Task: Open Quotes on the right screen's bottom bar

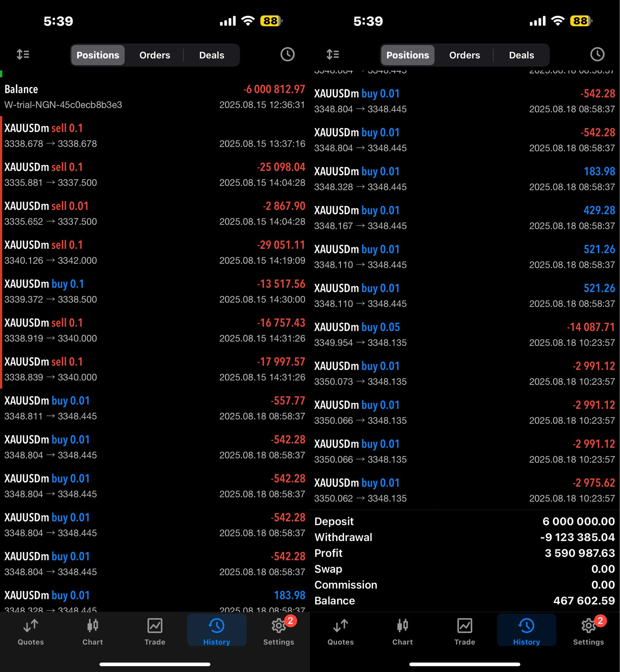Action: pyautogui.click(x=341, y=632)
